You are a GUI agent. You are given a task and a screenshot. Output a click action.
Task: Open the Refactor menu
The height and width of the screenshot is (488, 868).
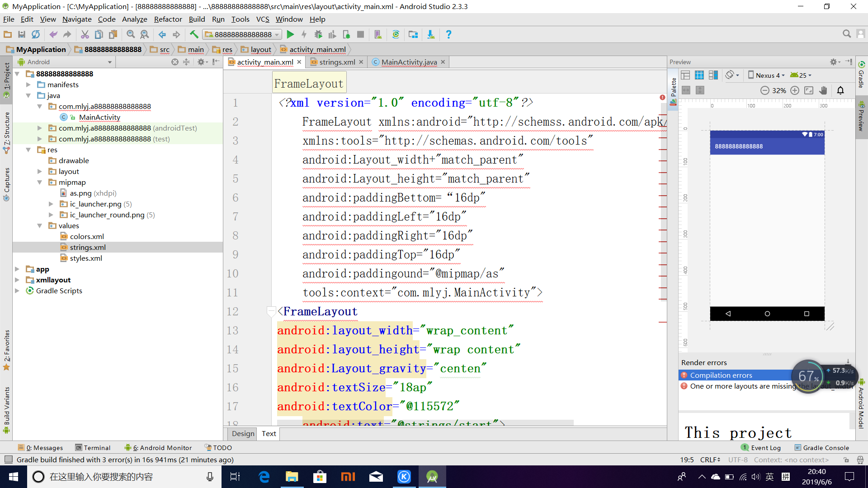coord(168,19)
